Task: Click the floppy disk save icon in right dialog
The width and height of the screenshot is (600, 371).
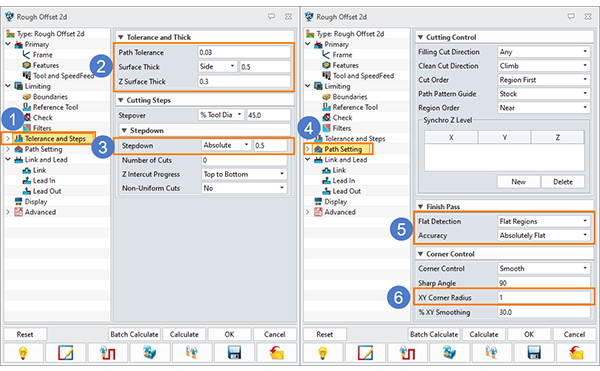Action: pyautogui.click(x=534, y=352)
